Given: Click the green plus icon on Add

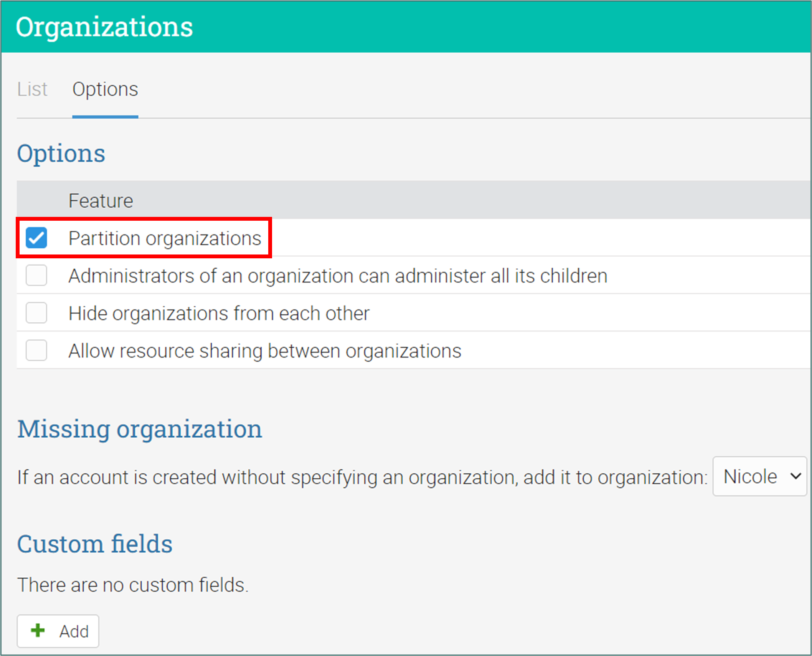Looking at the screenshot, I should pos(38,630).
